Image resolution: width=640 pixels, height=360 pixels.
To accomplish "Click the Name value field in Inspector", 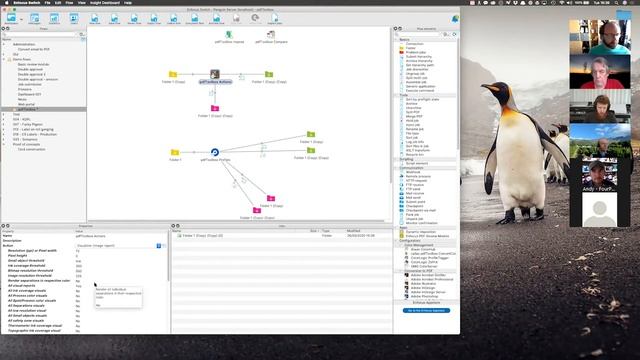I will pos(121,236).
